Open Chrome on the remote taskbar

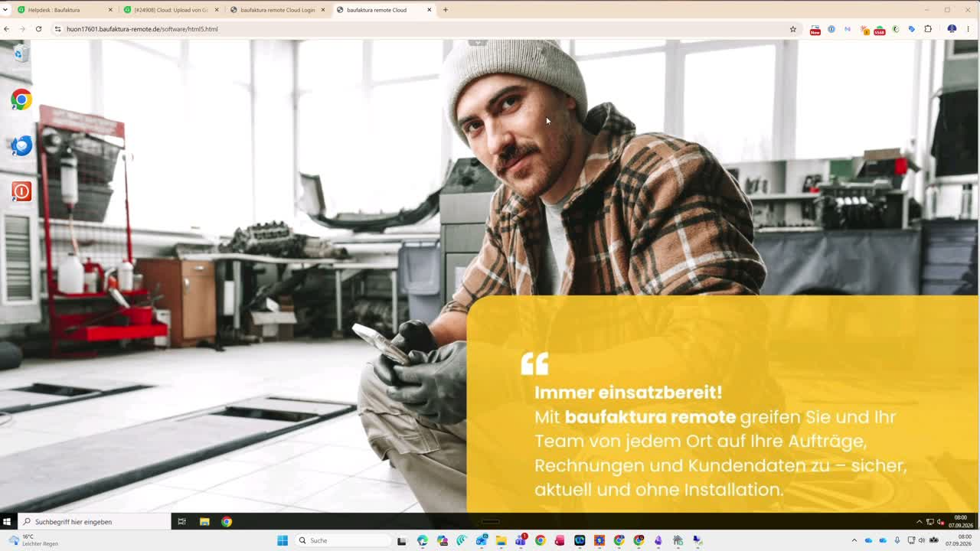click(x=227, y=522)
